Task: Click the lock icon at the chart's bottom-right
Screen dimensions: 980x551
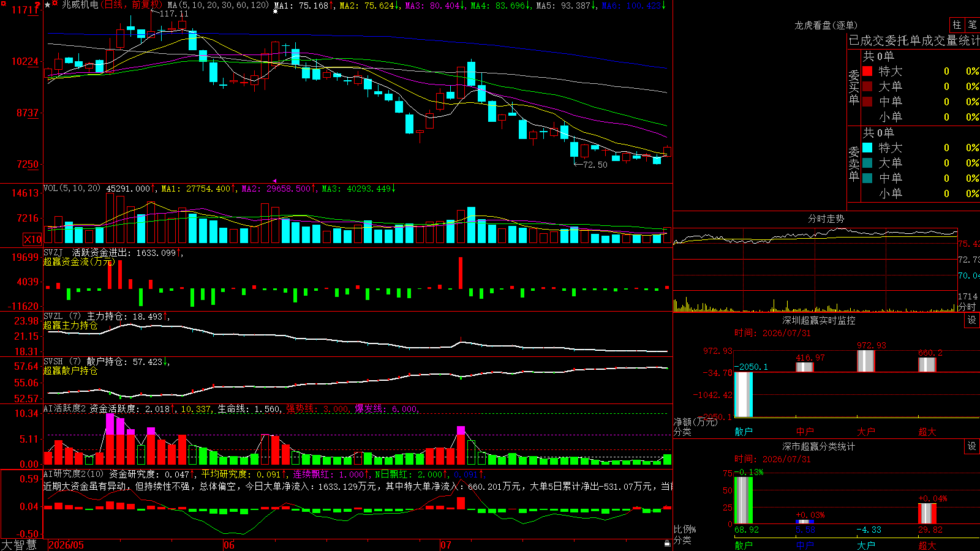Action: coord(668,543)
